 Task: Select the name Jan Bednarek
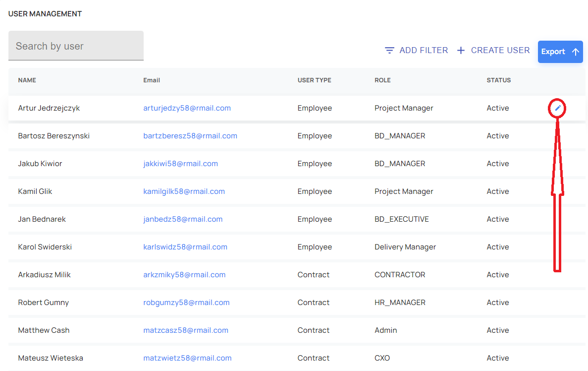click(42, 219)
